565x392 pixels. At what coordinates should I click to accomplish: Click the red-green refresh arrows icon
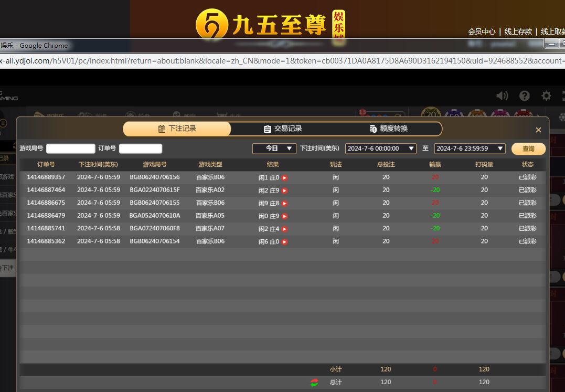314,383
